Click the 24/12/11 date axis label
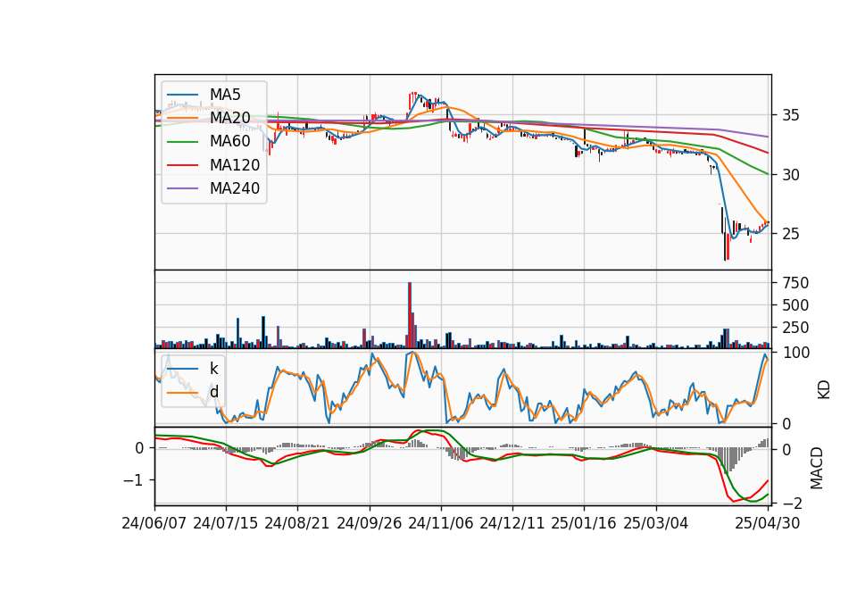Image resolution: width=857 pixels, height=616 pixels. 512,524
